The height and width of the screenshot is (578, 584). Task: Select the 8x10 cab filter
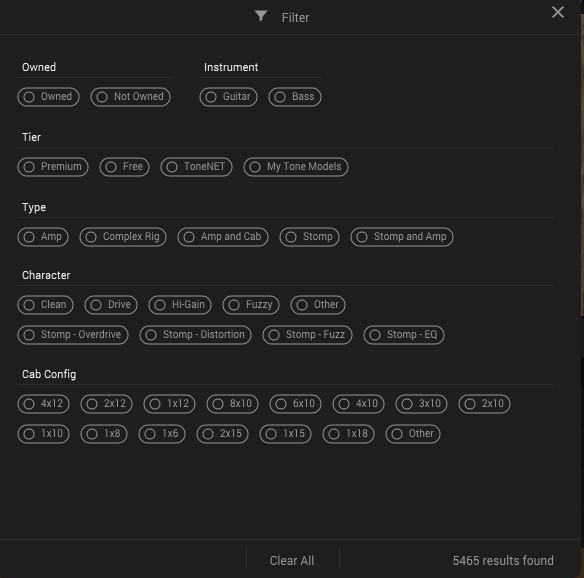pyautogui.click(x=232, y=404)
